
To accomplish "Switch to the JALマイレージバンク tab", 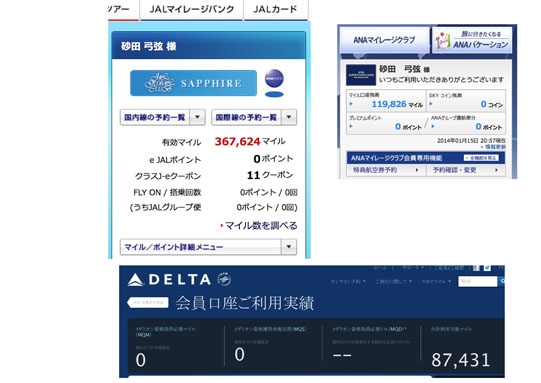I will (192, 10).
